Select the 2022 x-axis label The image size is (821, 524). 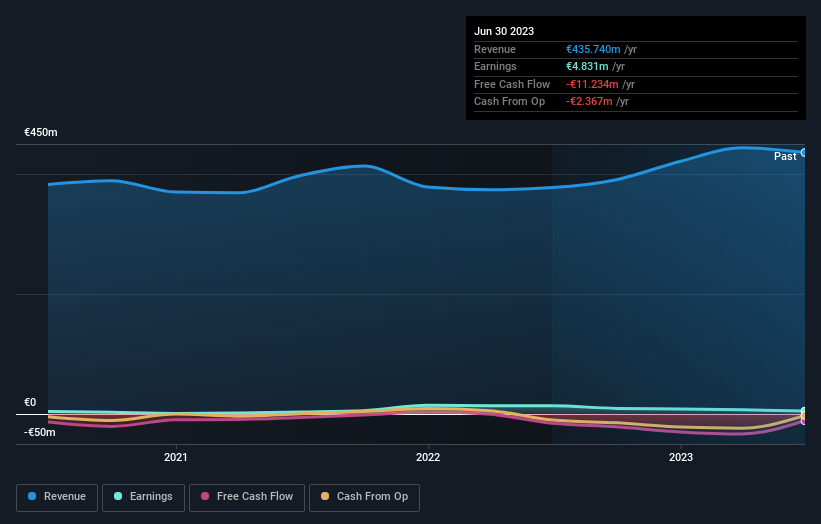[x=428, y=457]
